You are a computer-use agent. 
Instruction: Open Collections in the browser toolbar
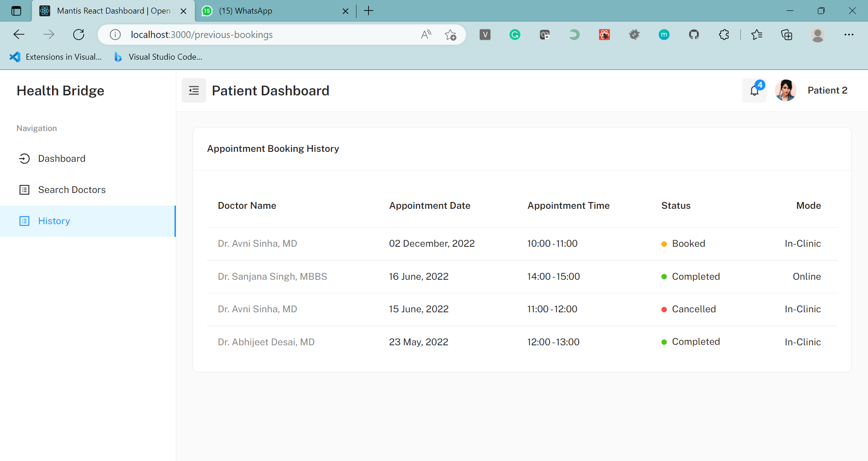coord(787,34)
